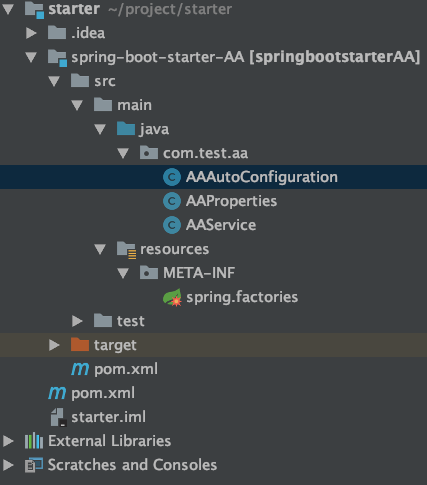This screenshot has width=427, height=485.
Task: Click the orange target folder icon
Action: pyautogui.click(x=80, y=345)
